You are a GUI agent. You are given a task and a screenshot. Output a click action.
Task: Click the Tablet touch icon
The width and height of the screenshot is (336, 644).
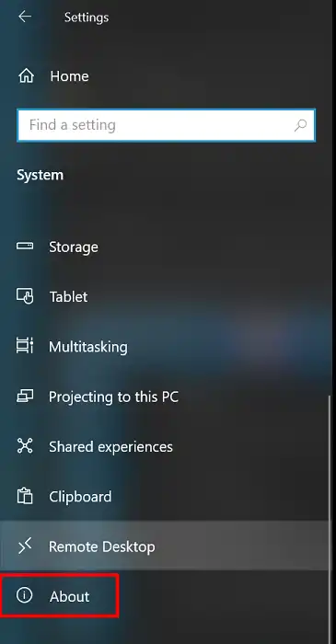[25, 295]
